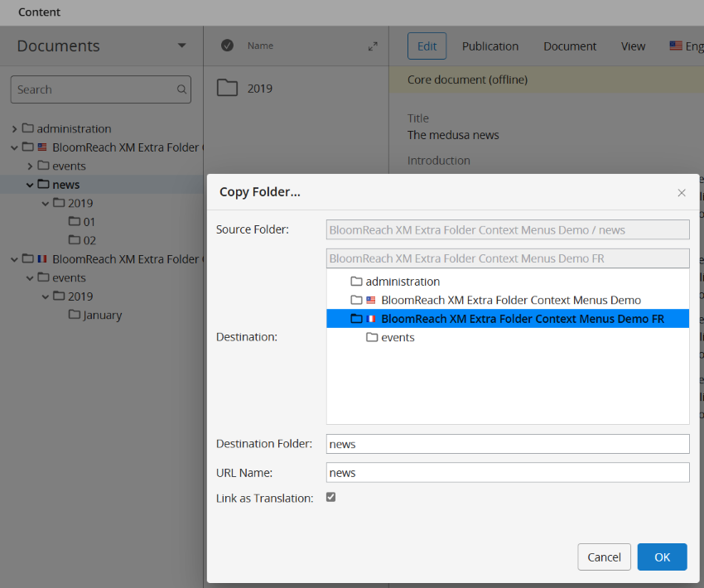Open the English language menu
The width and height of the screenshot is (704, 588).
(687, 46)
